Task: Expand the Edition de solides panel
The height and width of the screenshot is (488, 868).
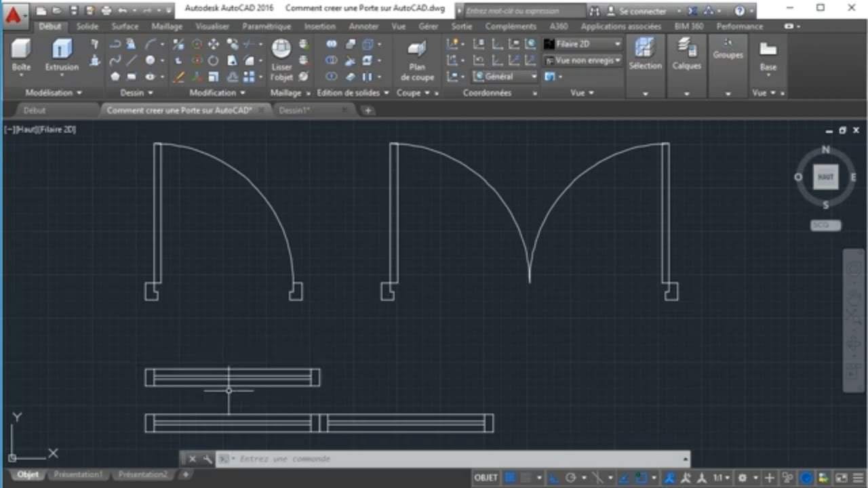Action: pyautogui.click(x=353, y=93)
